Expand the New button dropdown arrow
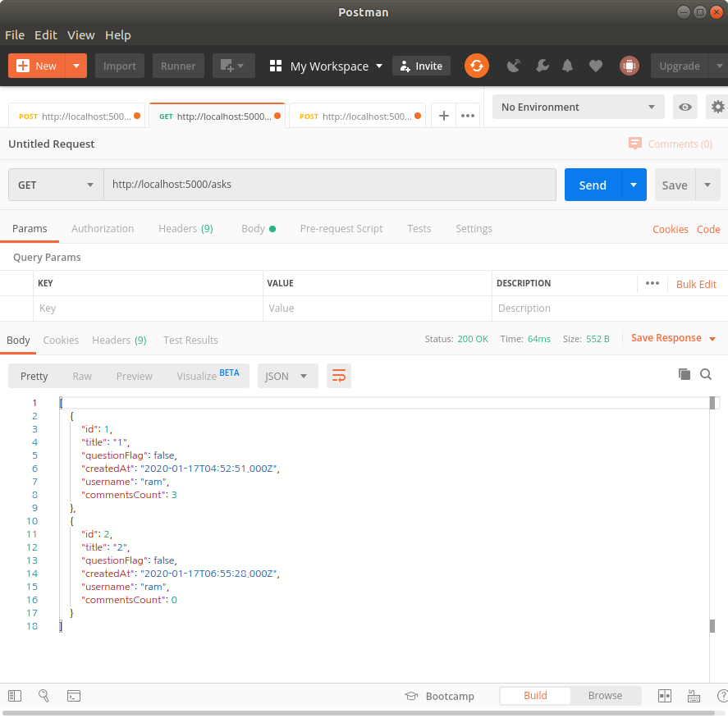Image resolution: width=728 pixels, height=718 pixels. pyautogui.click(x=76, y=66)
